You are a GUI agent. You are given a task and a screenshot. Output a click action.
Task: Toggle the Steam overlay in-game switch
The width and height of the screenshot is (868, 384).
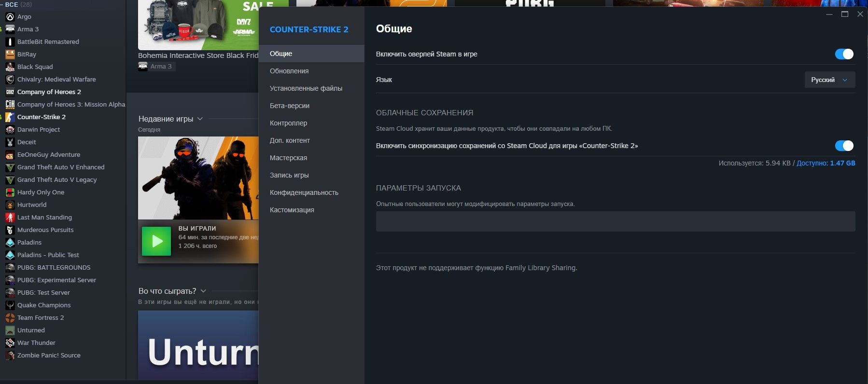tap(844, 54)
